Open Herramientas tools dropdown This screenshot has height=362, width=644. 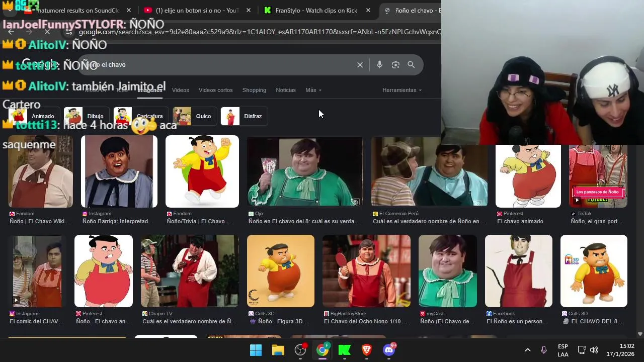pyautogui.click(x=402, y=90)
